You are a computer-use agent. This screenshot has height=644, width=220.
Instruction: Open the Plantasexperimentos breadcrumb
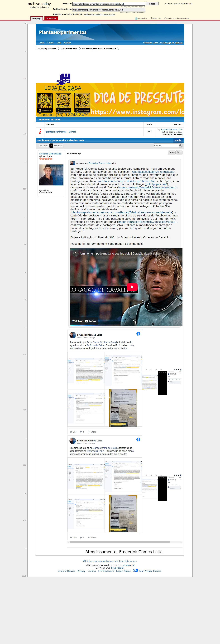click(47, 49)
